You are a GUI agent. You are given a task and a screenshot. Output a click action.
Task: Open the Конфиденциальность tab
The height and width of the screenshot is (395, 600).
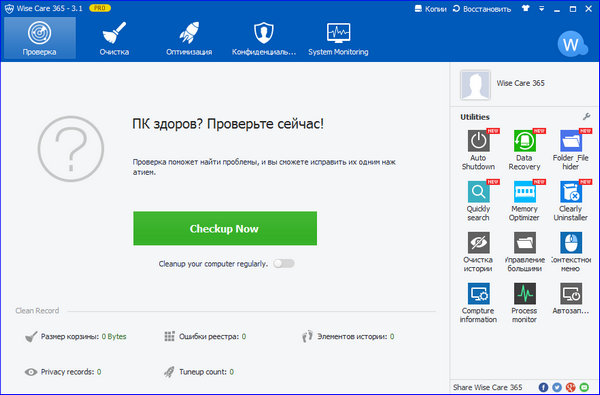coord(264,38)
